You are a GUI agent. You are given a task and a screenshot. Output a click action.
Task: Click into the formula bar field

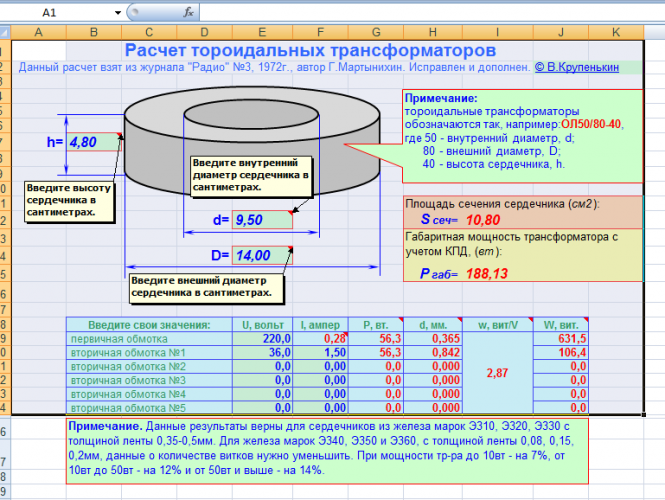pos(432,12)
